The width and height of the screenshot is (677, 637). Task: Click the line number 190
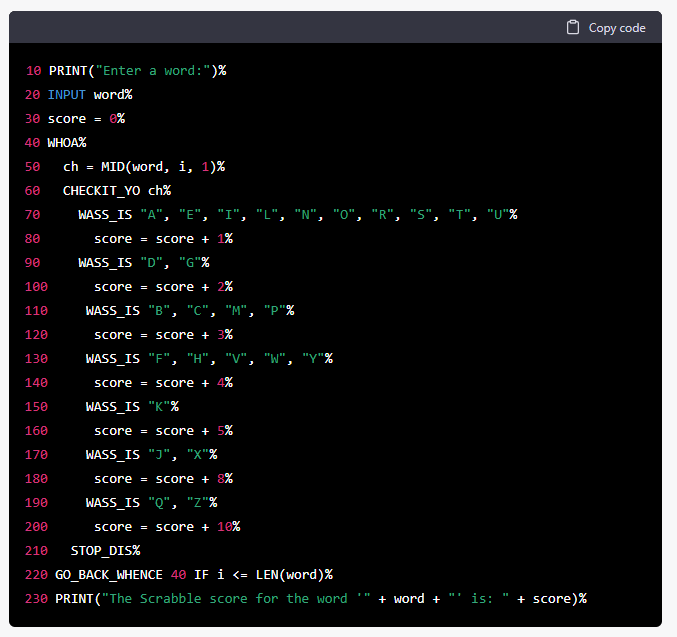36,502
